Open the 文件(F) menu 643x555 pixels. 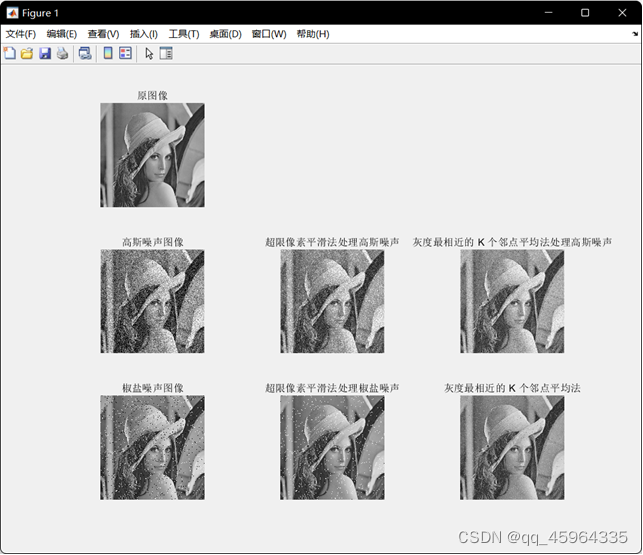tap(21, 34)
